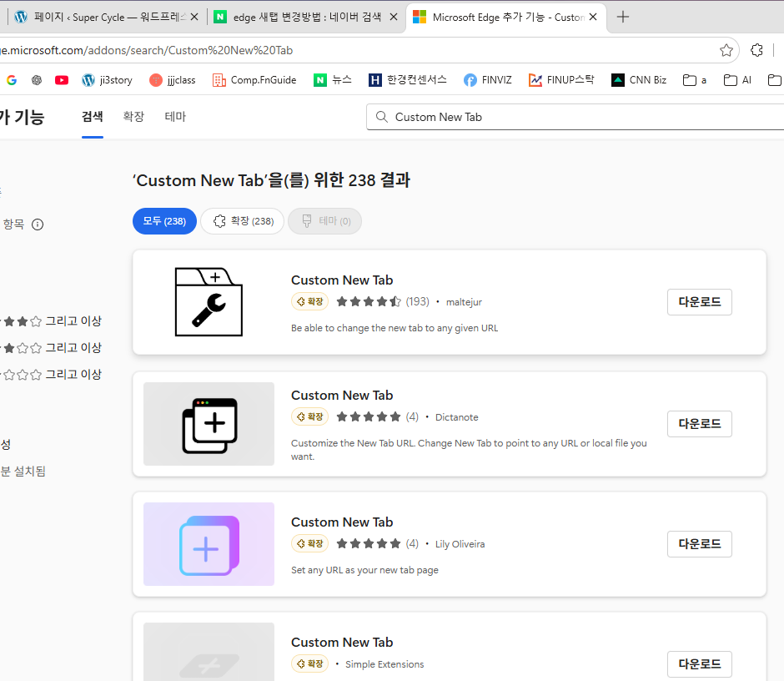The height and width of the screenshot is (681, 784).
Task: Select the 검색 navigation tab
Action: click(93, 117)
